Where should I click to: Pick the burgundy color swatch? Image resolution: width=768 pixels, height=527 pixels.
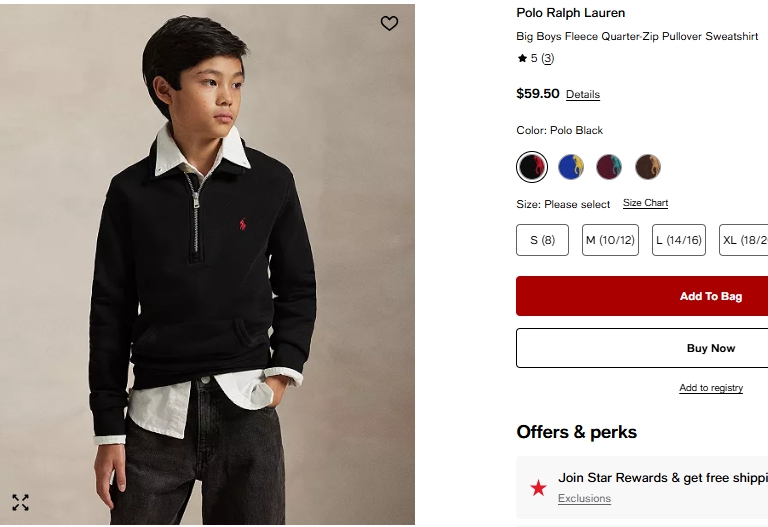click(609, 167)
